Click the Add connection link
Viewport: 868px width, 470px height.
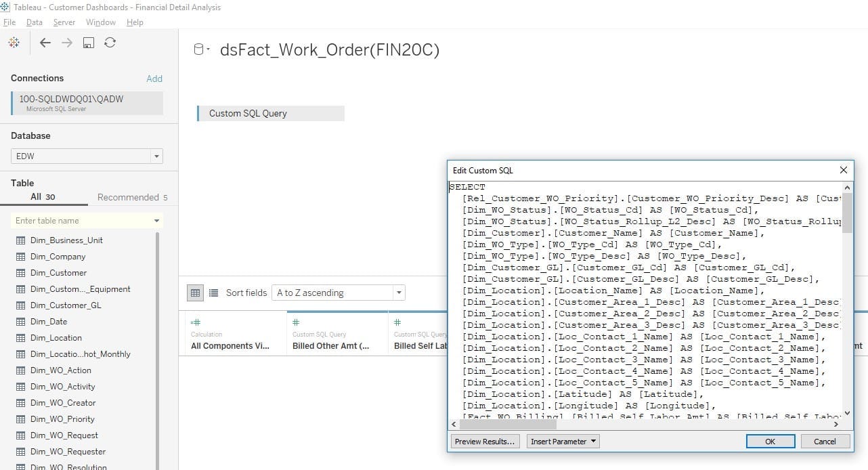(x=154, y=79)
